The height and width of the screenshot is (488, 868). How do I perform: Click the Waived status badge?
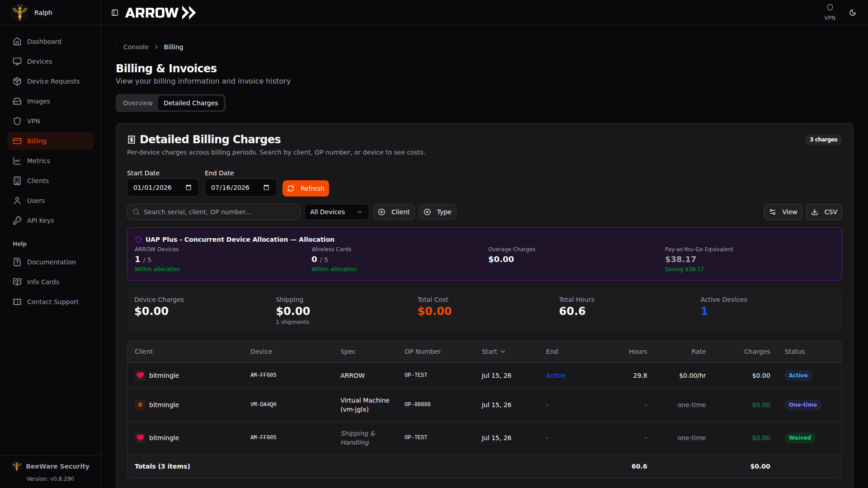pos(800,438)
